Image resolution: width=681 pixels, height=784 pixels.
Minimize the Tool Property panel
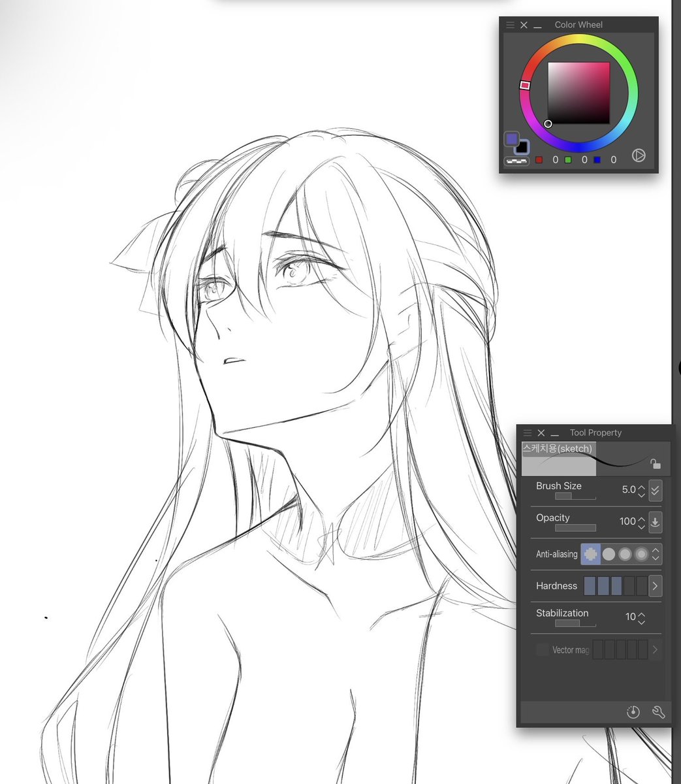pyautogui.click(x=554, y=434)
